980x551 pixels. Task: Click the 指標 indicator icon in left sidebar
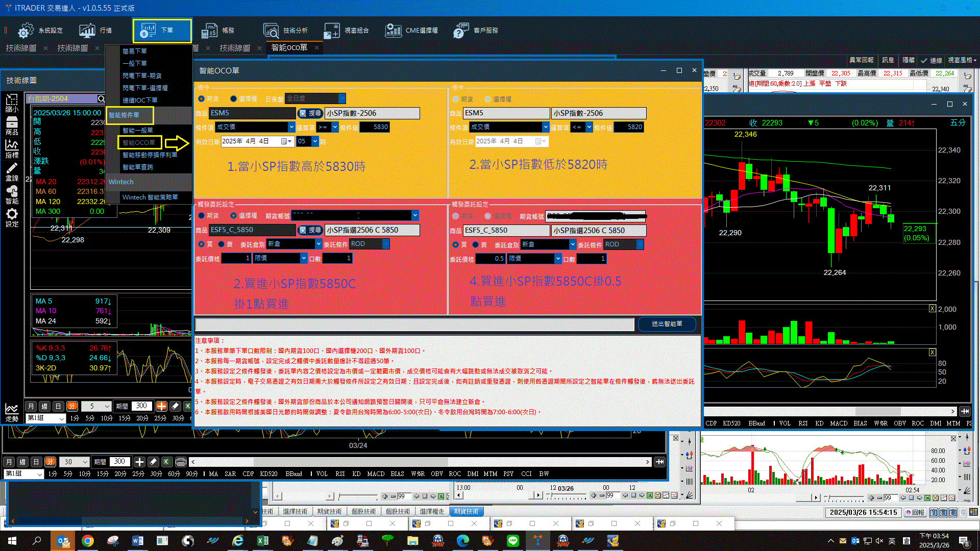tap(12, 149)
